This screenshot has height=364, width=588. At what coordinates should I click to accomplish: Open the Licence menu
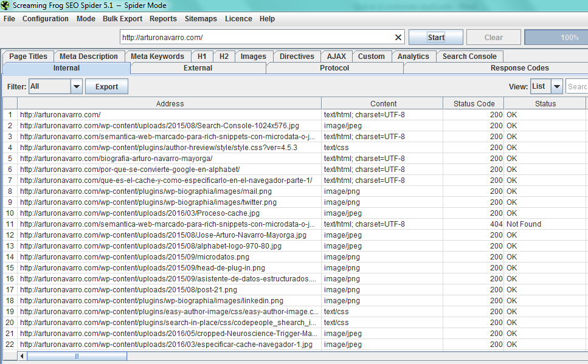[x=238, y=19]
